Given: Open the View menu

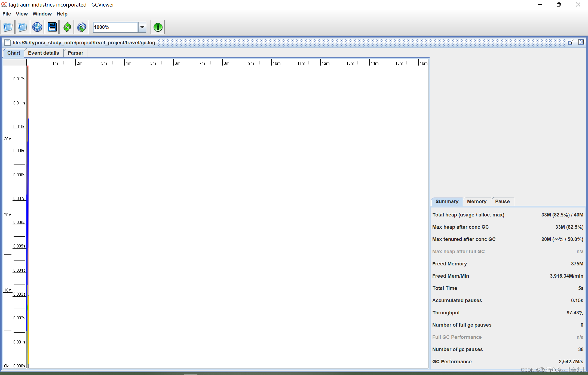Looking at the screenshot, I should tap(22, 14).
